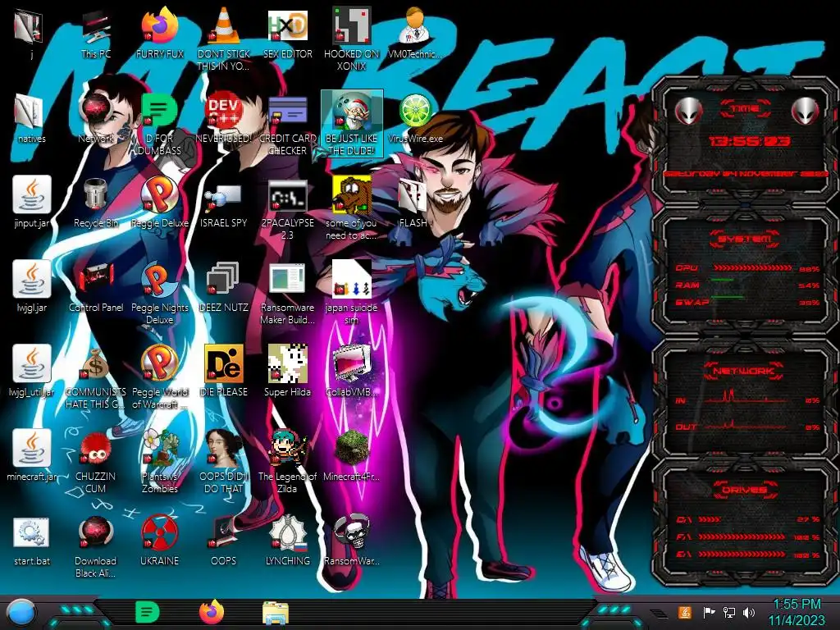Image resolution: width=840 pixels, height=630 pixels.
Task: Select the HOOKED ON XONIX icon
Action: 351,27
